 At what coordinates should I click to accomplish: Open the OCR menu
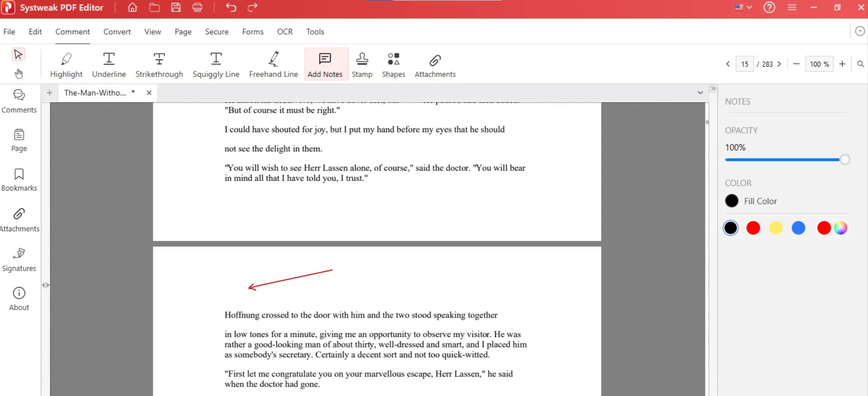click(x=285, y=32)
